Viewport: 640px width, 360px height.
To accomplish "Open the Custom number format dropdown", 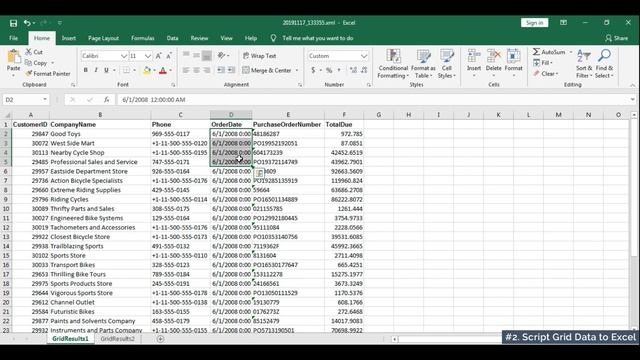I will coord(363,56).
